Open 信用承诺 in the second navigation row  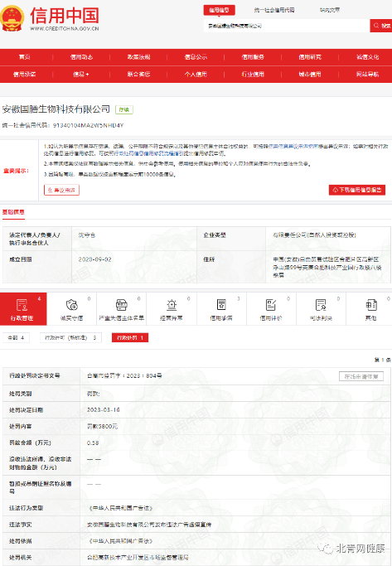click(x=25, y=75)
